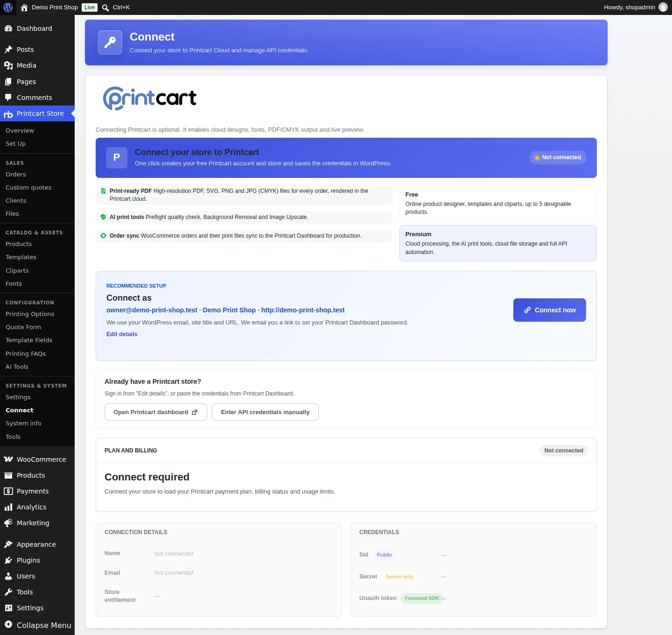Image resolution: width=672 pixels, height=635 pixels.
Task: Click the WordPress logo icon
Action: pos(8,7)
